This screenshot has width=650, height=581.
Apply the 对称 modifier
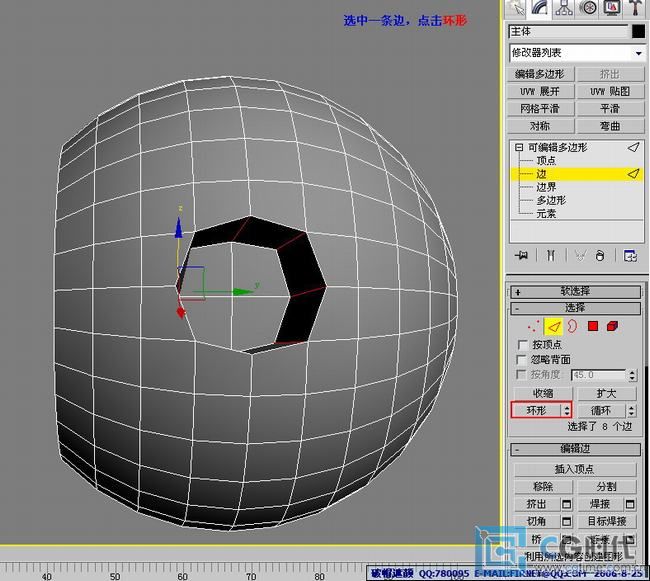541,126
